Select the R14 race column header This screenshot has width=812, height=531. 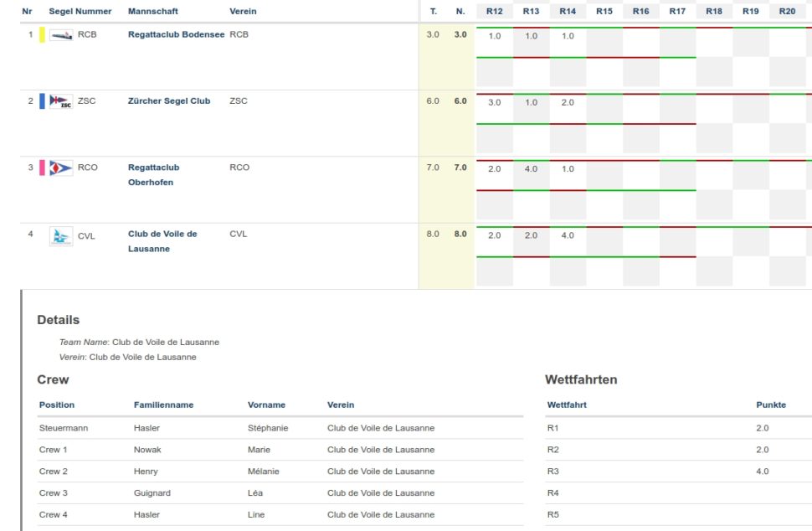[568, 12]
